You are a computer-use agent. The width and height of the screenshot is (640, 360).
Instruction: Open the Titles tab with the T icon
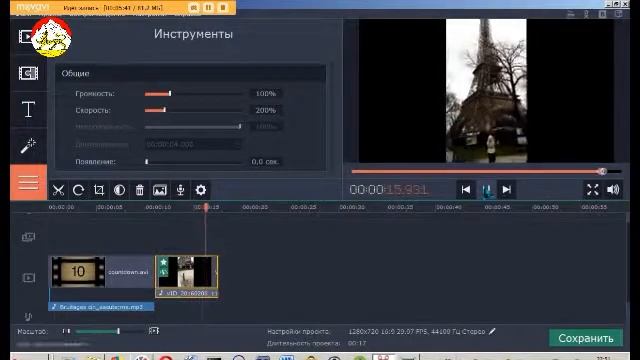(x=28, y=109)
